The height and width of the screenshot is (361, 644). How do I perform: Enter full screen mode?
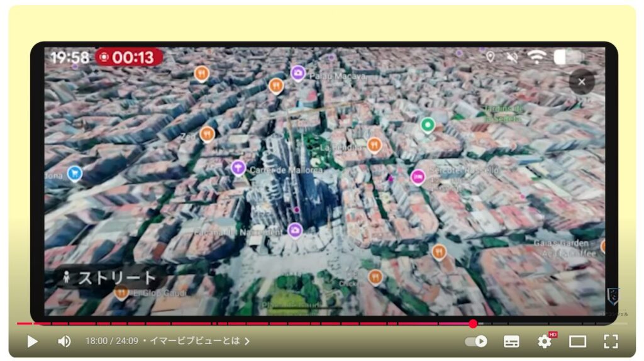611,341
